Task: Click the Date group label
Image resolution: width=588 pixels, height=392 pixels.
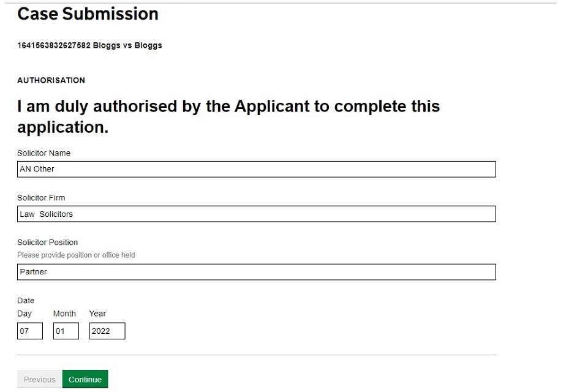Action: click(26, 301)
